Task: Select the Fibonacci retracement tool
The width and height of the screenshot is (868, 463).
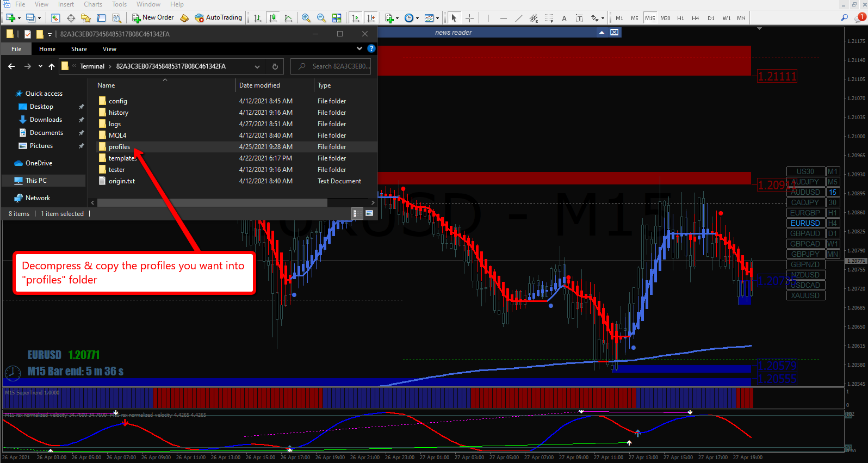Action: (549, 18)
